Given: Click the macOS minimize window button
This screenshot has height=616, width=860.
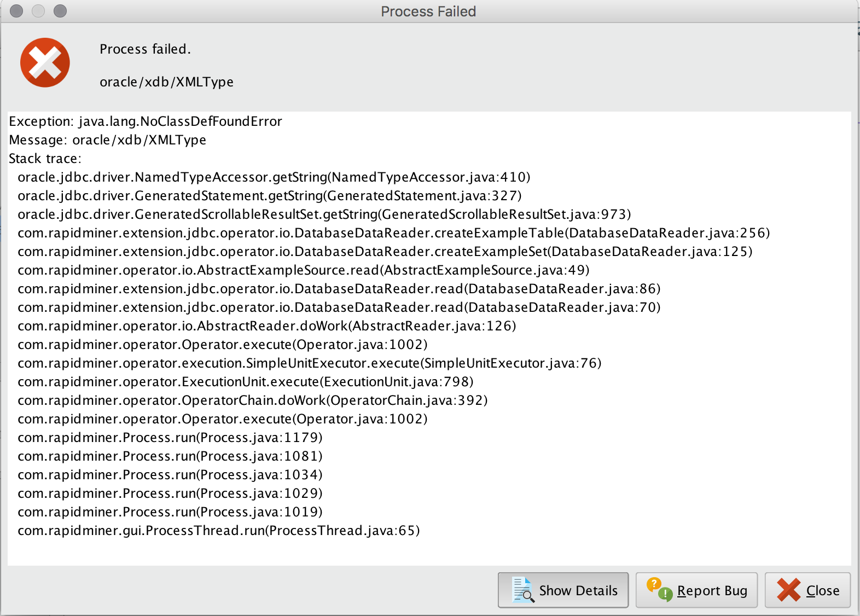Looking at the screenshot, I should pos(38,11).
